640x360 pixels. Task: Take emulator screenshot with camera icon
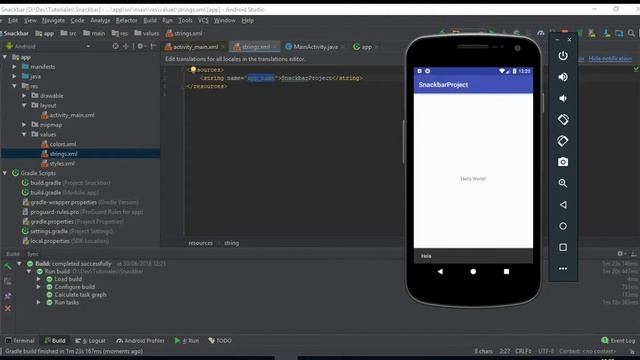click(x=563, y=162)
